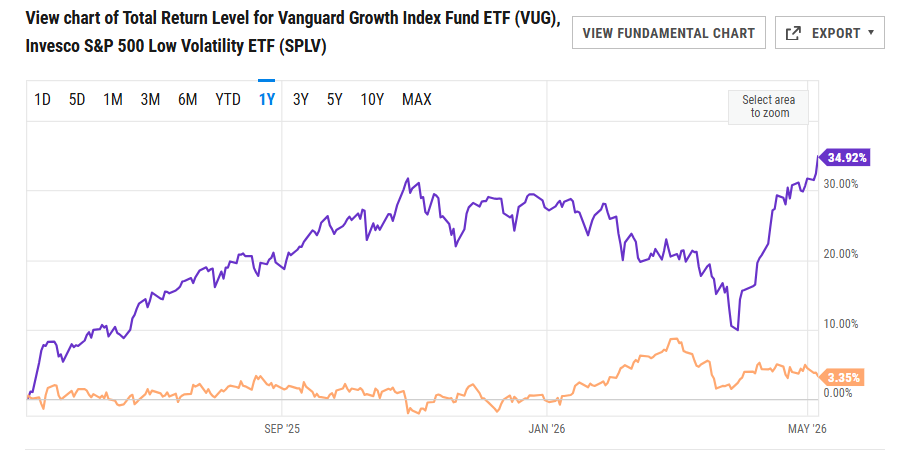Select the 5D time range
Viewport: 898px width, 450px height.
tap(77, 100)
